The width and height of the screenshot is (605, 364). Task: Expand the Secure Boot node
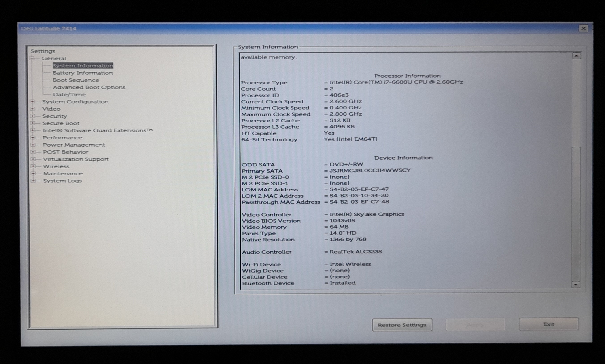click(32, 123)
